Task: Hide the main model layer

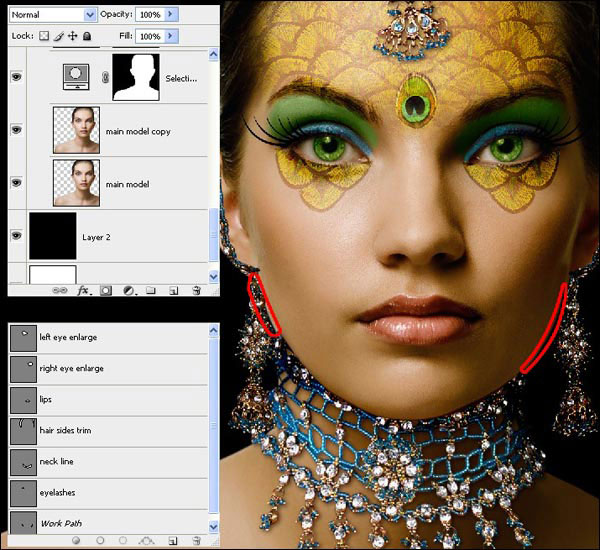Action: coord(16,183)
